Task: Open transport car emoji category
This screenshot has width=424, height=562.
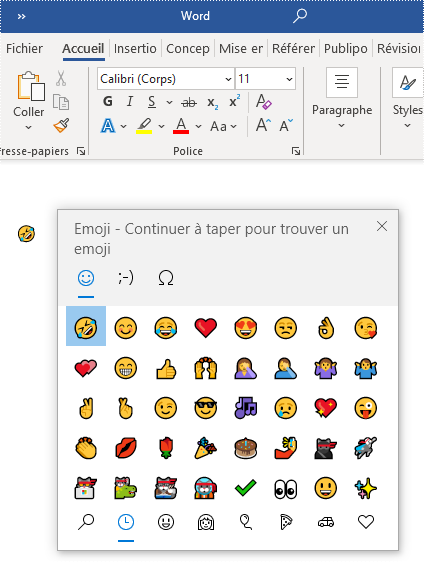Action: (326, 522)
